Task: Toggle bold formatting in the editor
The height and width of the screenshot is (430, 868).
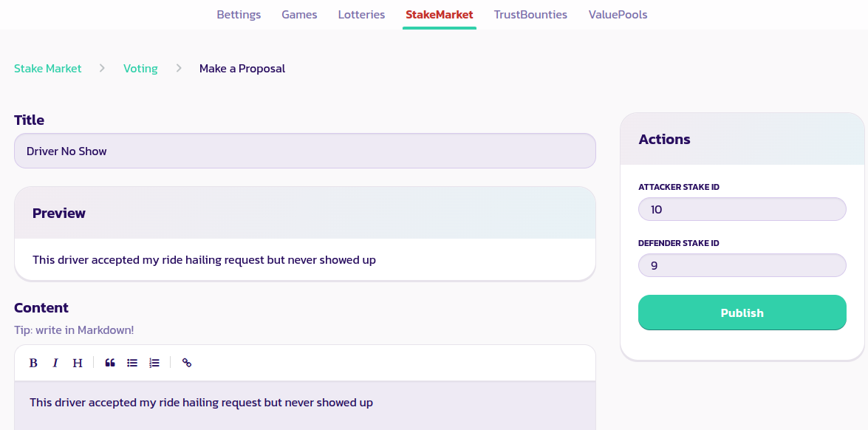Action: pos(33,363)
